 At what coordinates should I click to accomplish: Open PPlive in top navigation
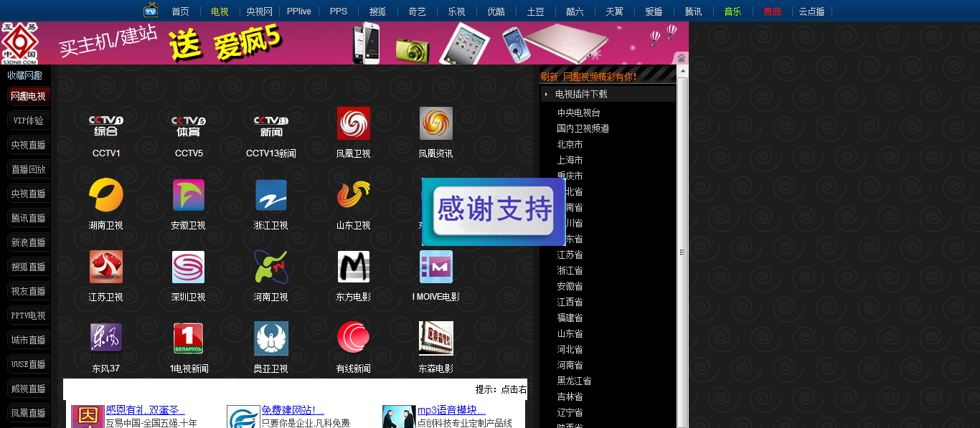tap(299, 11)
